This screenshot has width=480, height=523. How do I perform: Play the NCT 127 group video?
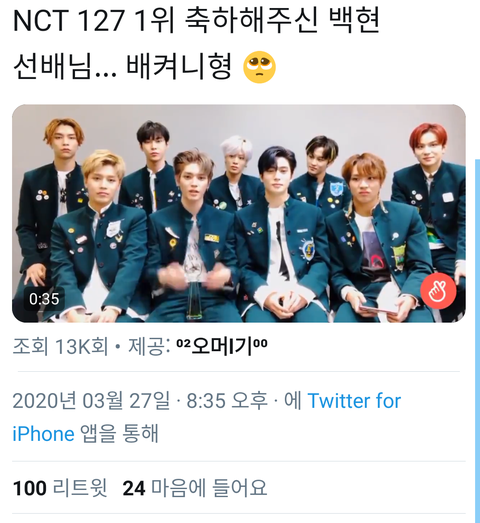pyautogui.click(x=239, y=213)
